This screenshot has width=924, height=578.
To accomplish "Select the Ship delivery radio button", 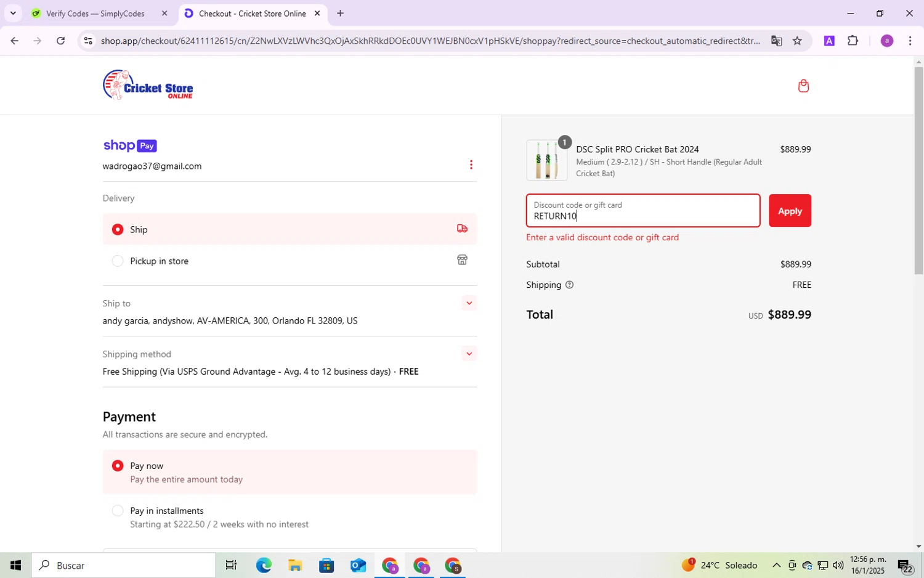I will click(x=118, y=229).
